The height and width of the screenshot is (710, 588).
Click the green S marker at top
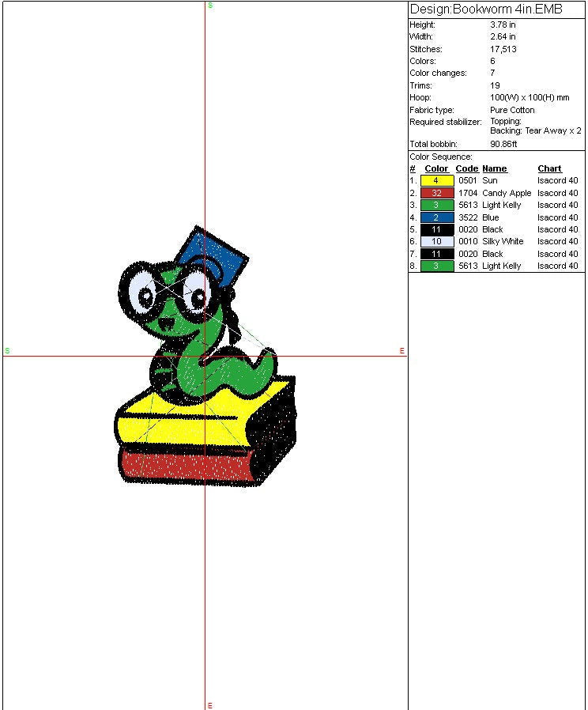[x=210, y=6]
